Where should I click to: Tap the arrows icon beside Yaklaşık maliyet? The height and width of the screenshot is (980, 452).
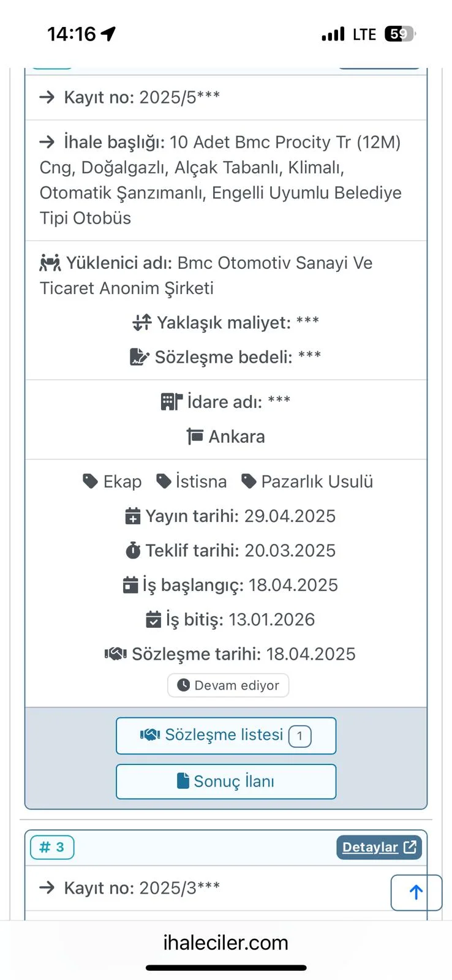[142, 322]
